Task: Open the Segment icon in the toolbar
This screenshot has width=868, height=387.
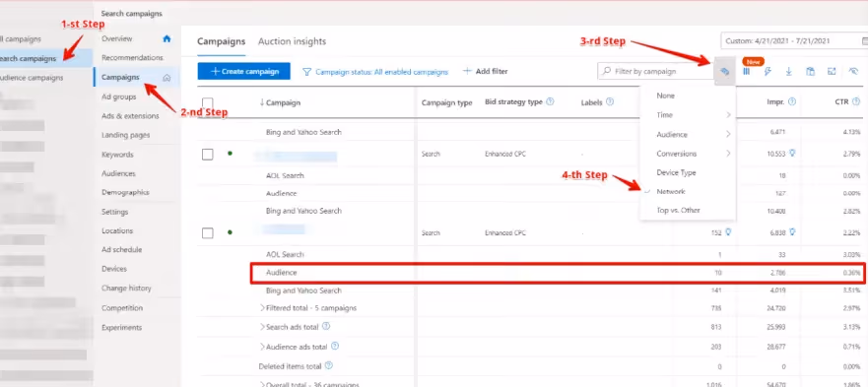Action: [724, 72]
